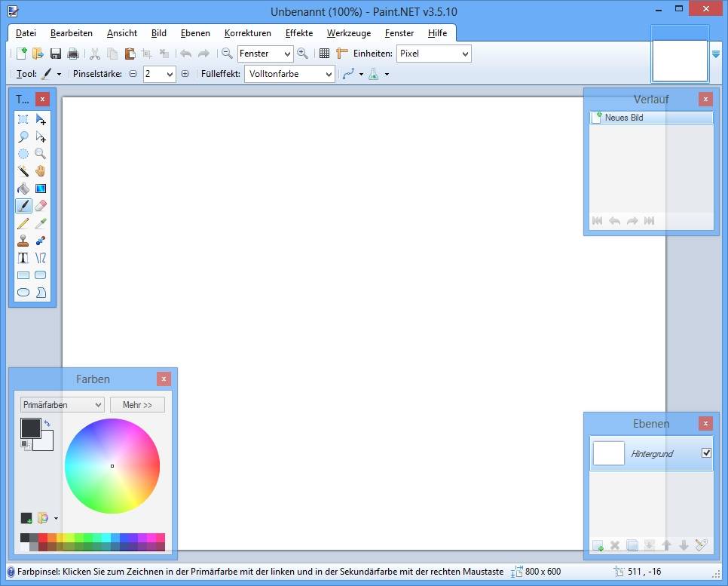Select the Paintbrush tool
728x586 pixels.
23,205
